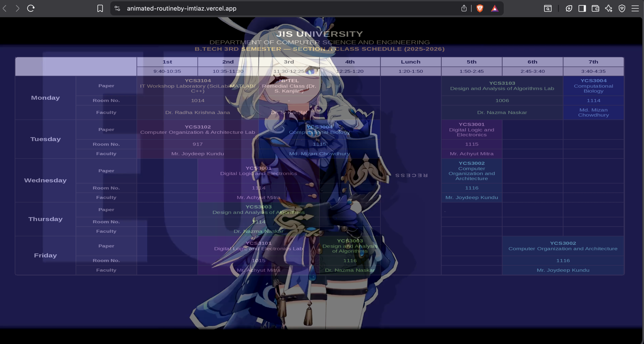Click Friday Dr. Nazma Naskar faculty cell
The height and width of the screenshot is (344, 644).
(x=350, y=270)
